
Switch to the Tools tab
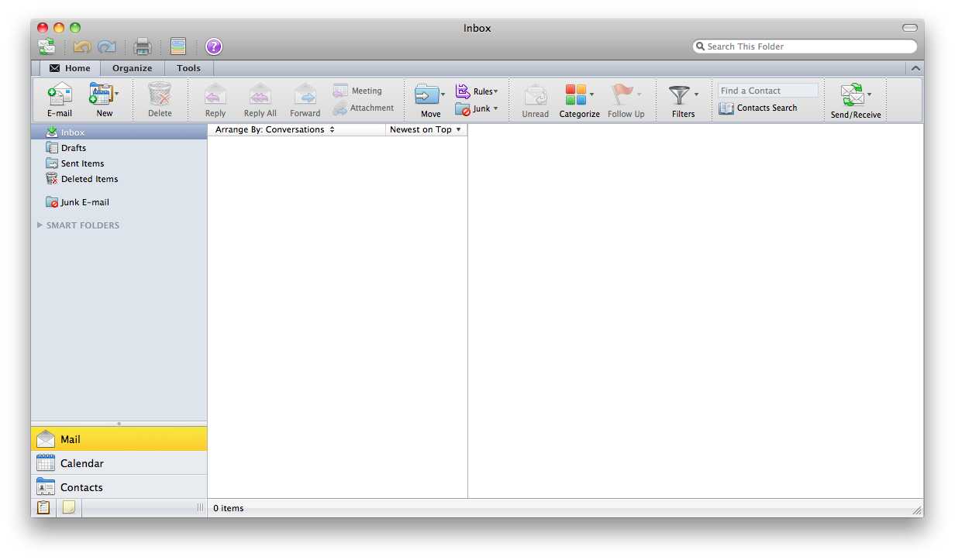[x=188, y=68]
